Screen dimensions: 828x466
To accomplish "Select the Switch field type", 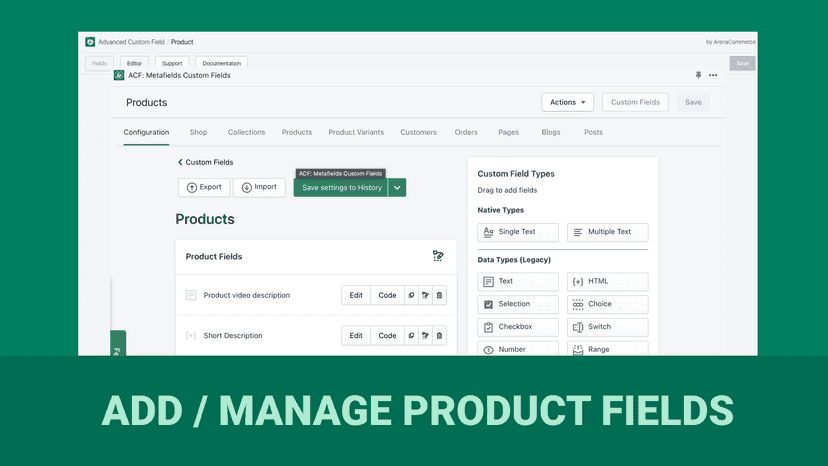I will tap(608, 327).
